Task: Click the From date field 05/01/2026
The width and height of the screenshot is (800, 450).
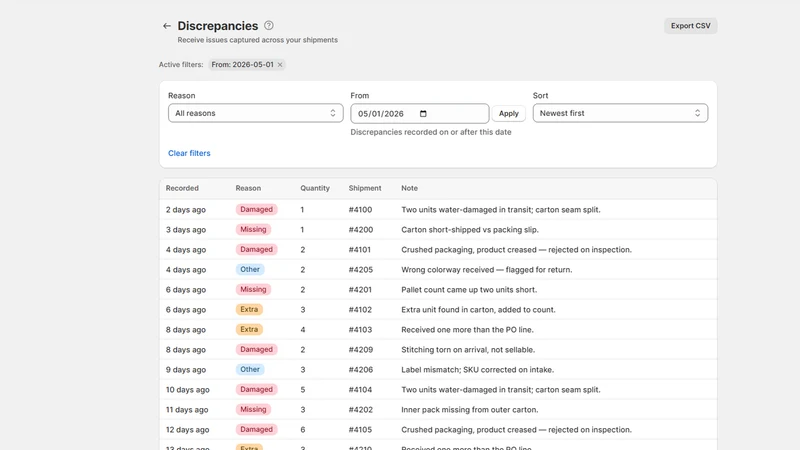Action: (x=419, y=113)
